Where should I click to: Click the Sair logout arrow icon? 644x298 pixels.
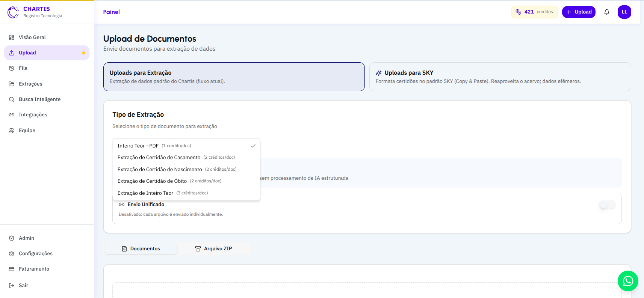(12, 286)
